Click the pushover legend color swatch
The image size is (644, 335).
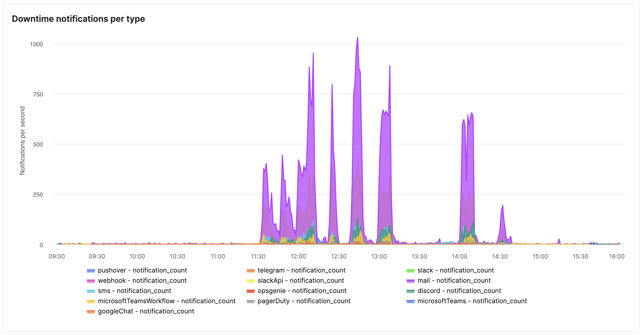pos(91,271)
